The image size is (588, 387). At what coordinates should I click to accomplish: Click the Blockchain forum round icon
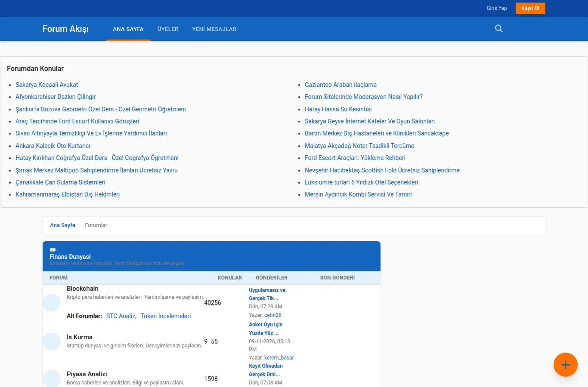tap(52, 303)
